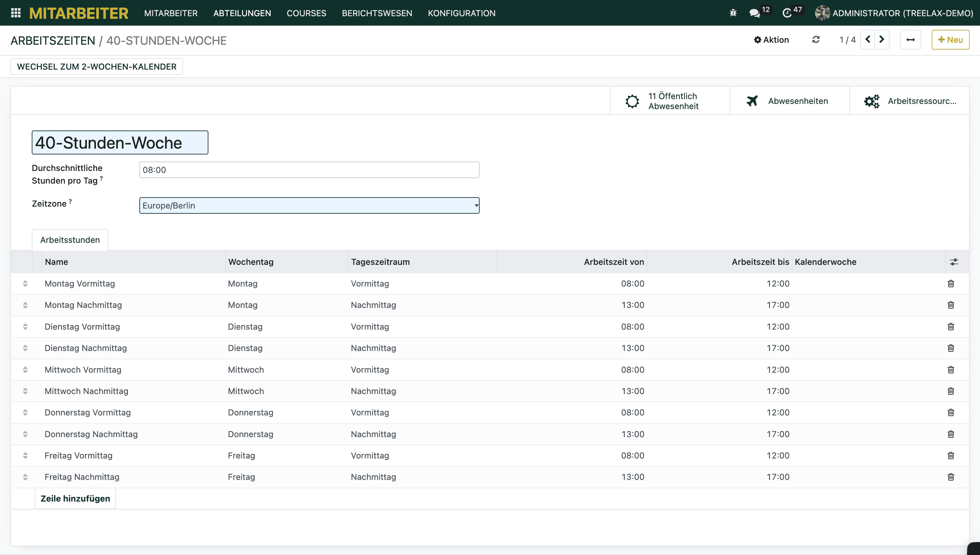Click the bug debug icon
This screenshot has width=980, height=555.
click(733, 13)
